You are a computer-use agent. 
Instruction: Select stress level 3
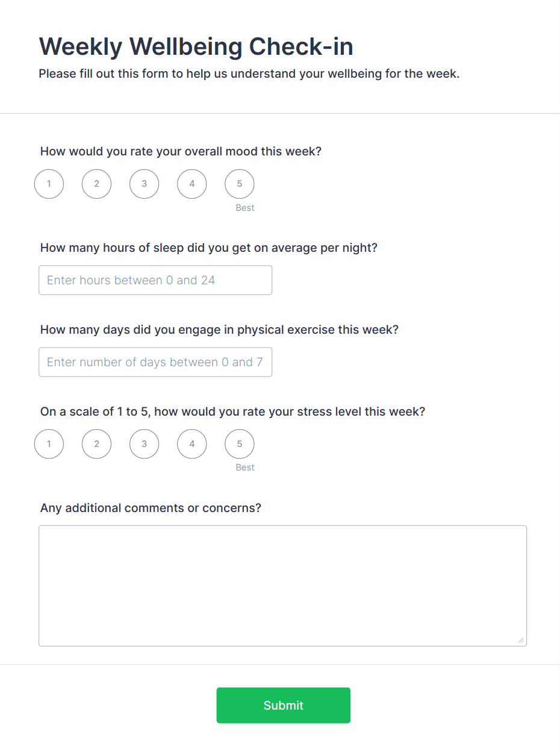[x=144, y=444]
